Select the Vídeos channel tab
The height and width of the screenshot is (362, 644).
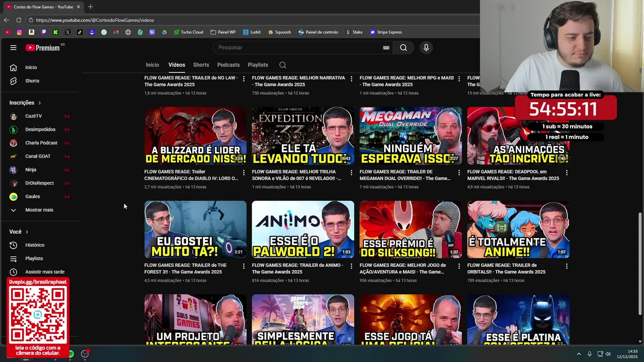tap(177, 65)
